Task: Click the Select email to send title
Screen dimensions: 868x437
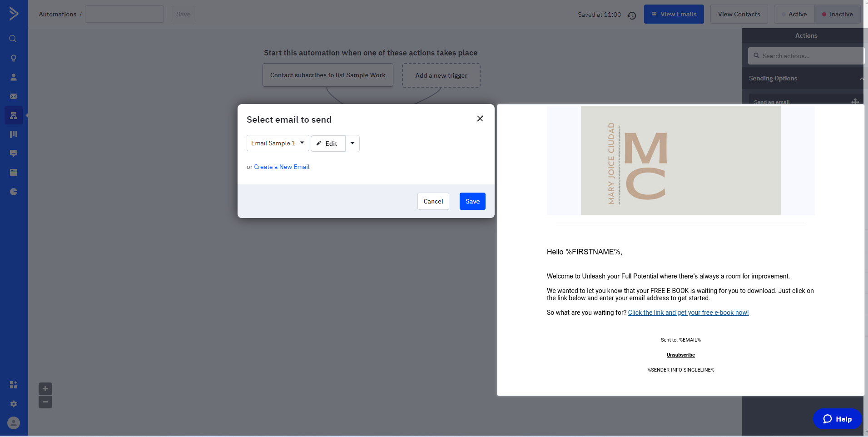Action: click(x=289, y=119)
